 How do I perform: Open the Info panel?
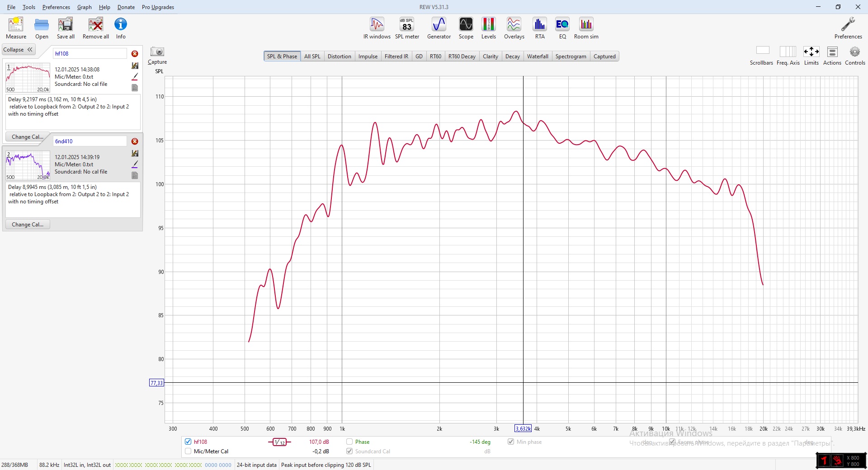click(x=121, y=28)
